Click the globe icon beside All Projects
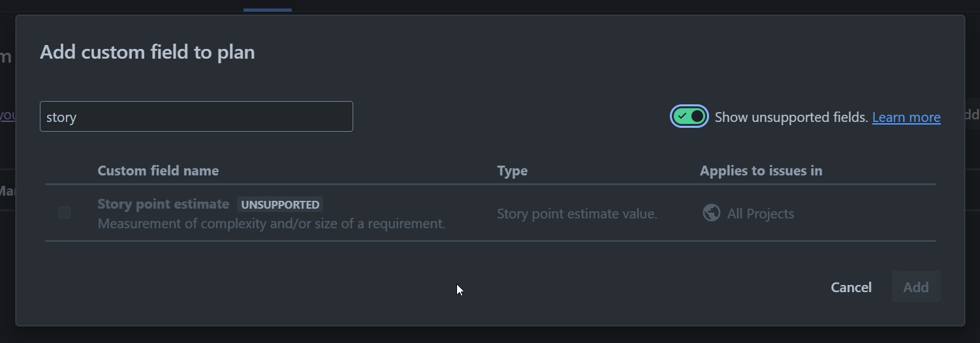This screenshot has height=343, width=980. click(x=711, y=213)
